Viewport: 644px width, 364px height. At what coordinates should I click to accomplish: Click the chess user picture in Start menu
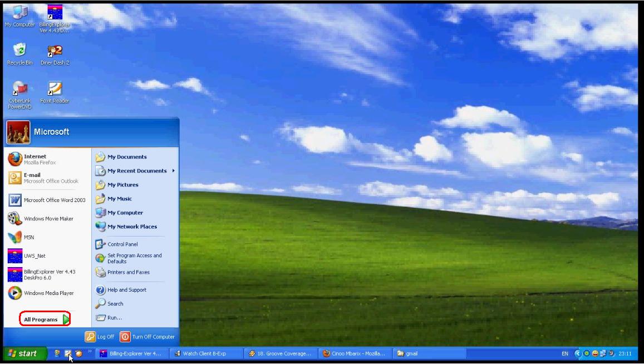point(18,132)
